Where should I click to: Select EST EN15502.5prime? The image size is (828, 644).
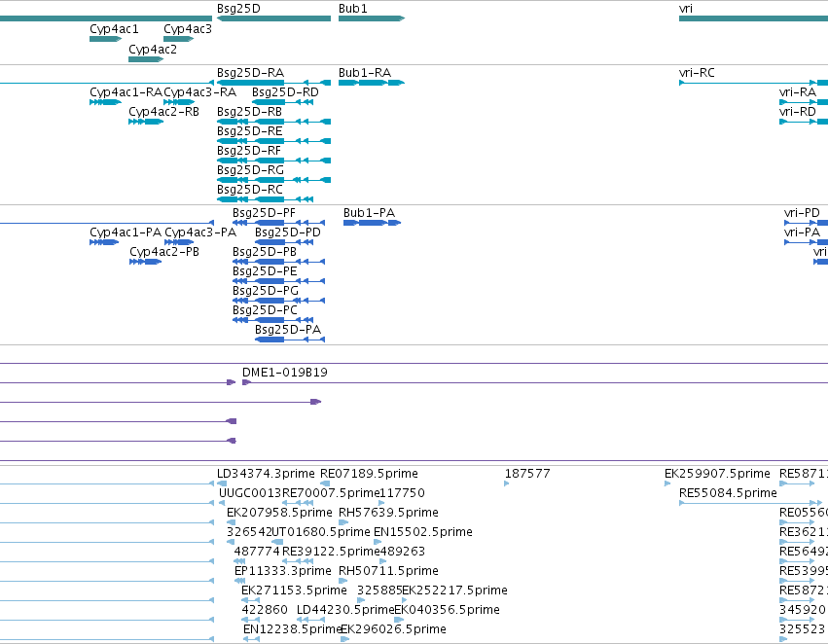pos(378,542)
